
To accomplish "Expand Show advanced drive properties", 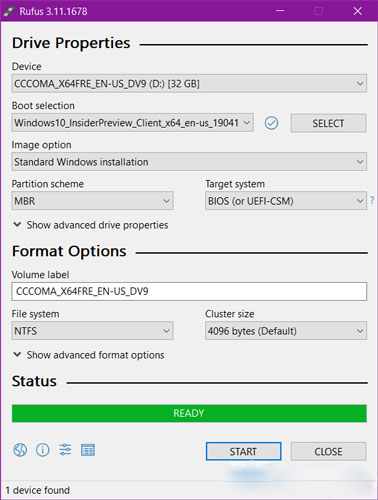I will (x=91, y=225).
